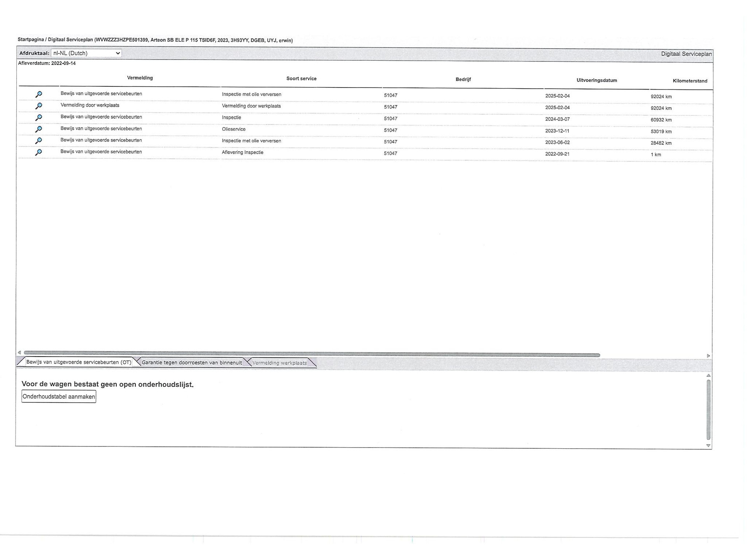747x560 pixels.
Task: Sort by the Uitvoeringsdatum column header
Action: [596, 80]
